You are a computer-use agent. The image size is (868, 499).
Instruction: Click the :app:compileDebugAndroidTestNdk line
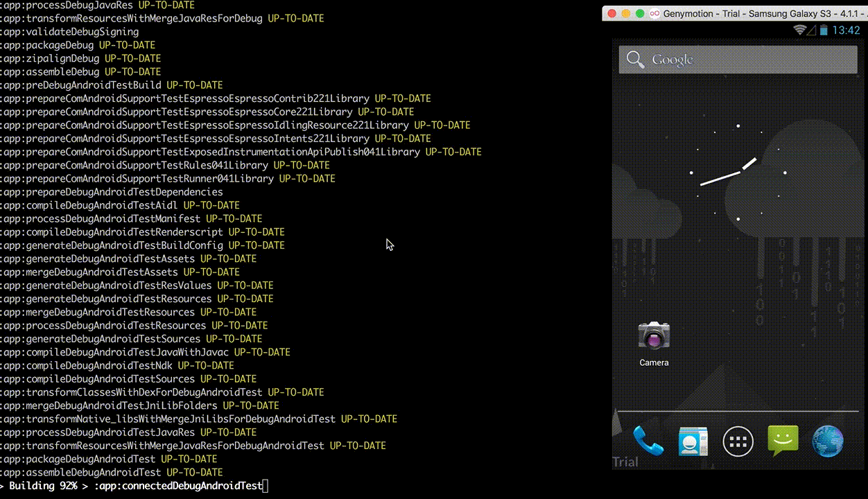(117, 365)
